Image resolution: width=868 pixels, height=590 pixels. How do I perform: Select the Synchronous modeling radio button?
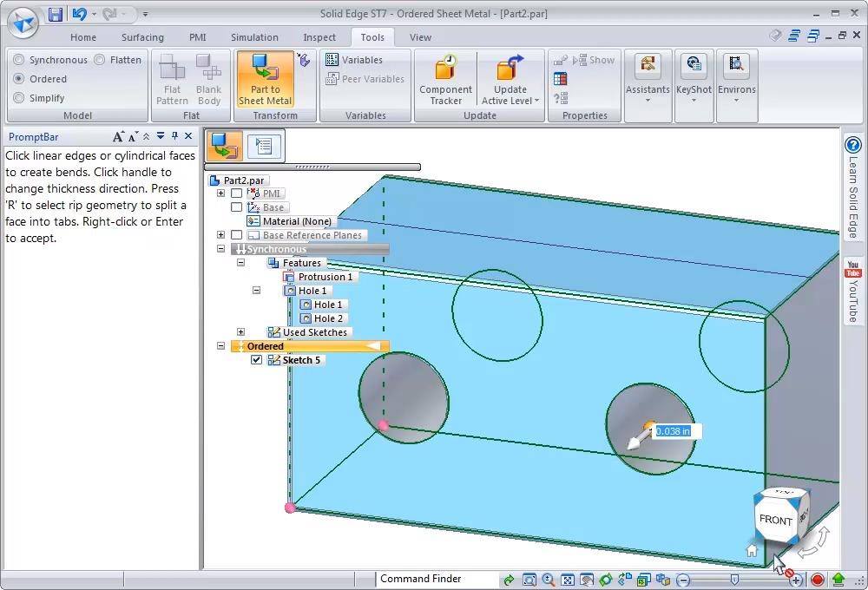[x=19, y=60]
